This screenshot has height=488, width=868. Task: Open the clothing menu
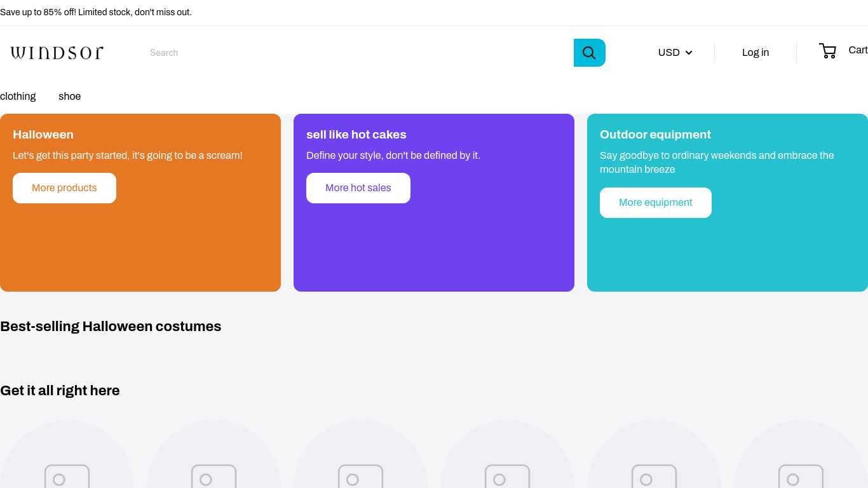[18, 96]
